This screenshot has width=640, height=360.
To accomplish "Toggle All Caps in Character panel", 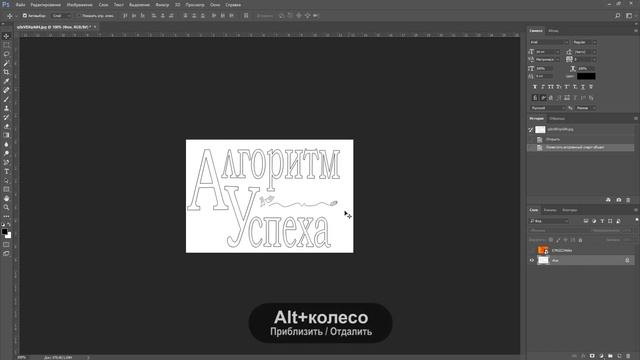I will click(551, 87).
